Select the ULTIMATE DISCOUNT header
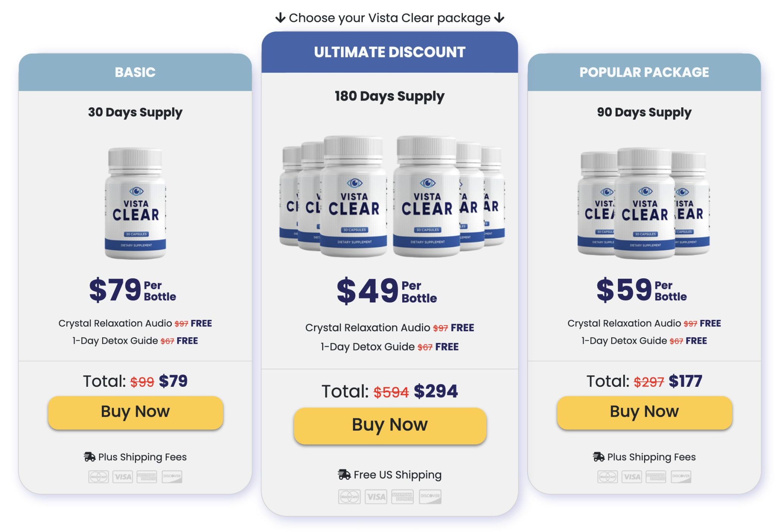This screenshot has height=532, width=775. coord(390,52)
